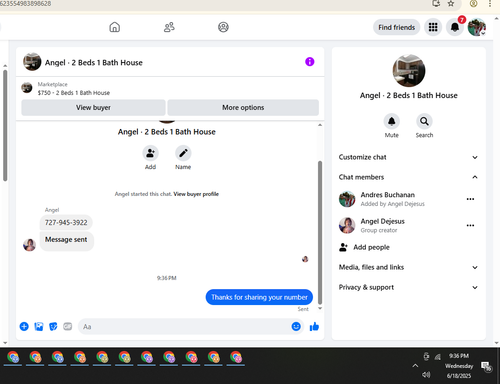Expand Media, files and links section
This screenshot has width=500, height=384.
pos(408,267)
